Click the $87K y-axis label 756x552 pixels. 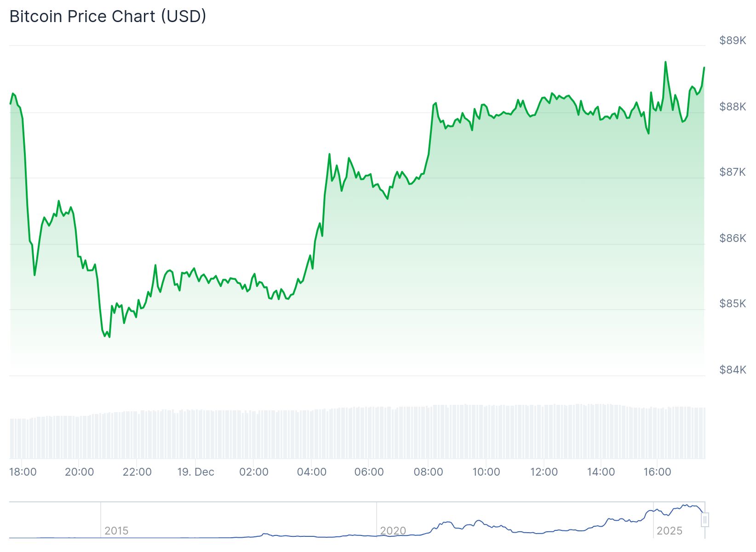(733, 172)
